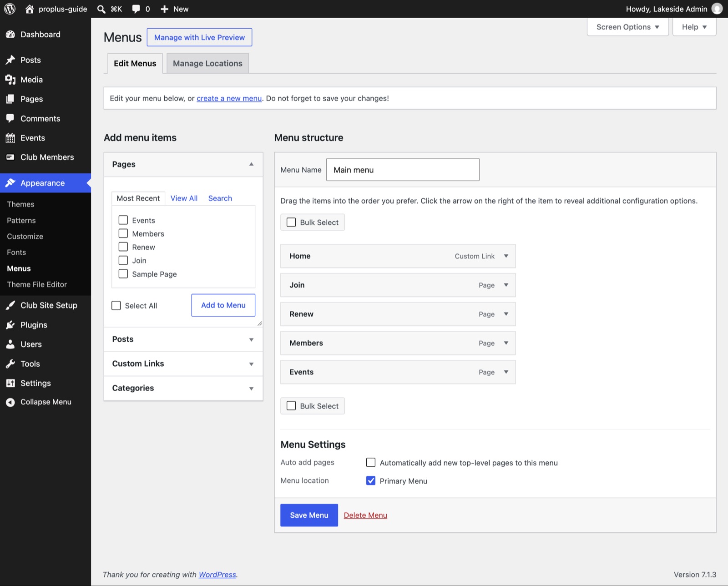The image size is (728, 586).
Task: Click the Lakeside Admin avatar
Action: click(717, 9)
